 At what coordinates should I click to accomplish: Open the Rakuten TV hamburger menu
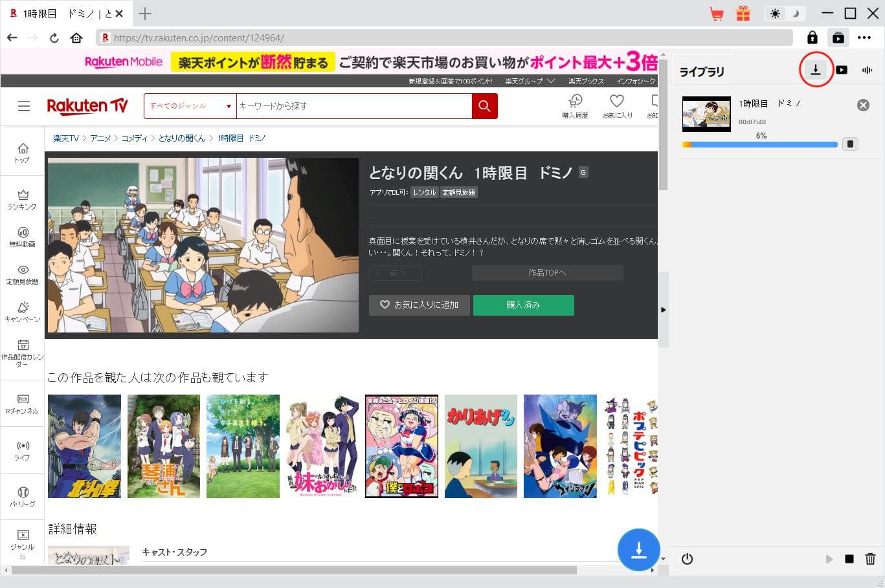pos(24,106)
